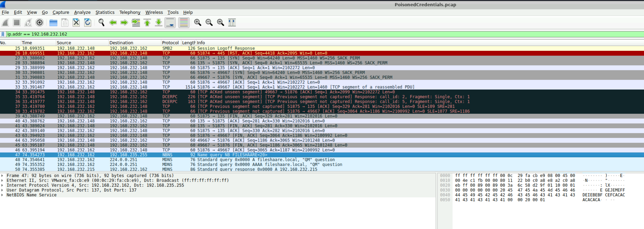Screen dimensions: 644x229
Task: Expand Internet Protocol Version 4 details
Action: coord(2,185)
